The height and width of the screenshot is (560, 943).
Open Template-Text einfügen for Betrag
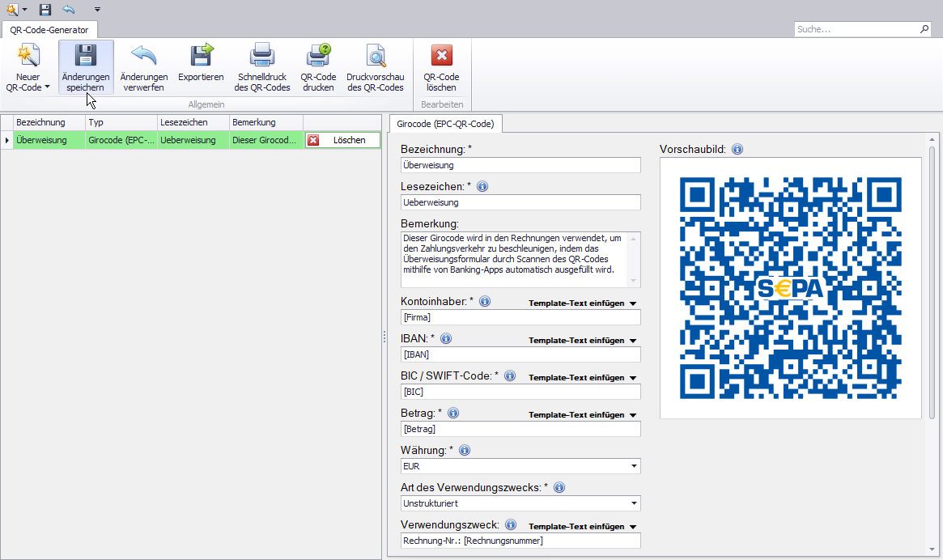pyautogui.click(x=582, y=415)
